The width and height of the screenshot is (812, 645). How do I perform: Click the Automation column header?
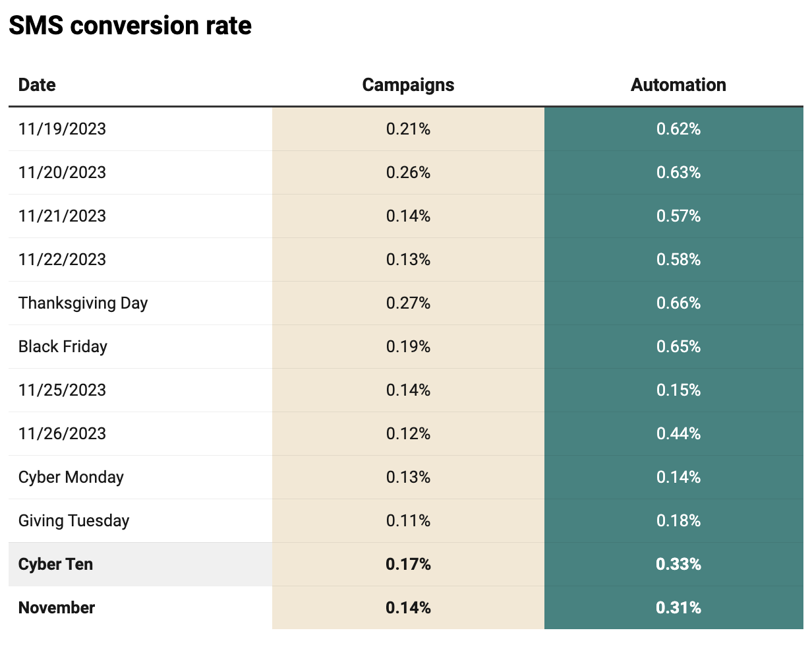point(678,85)
